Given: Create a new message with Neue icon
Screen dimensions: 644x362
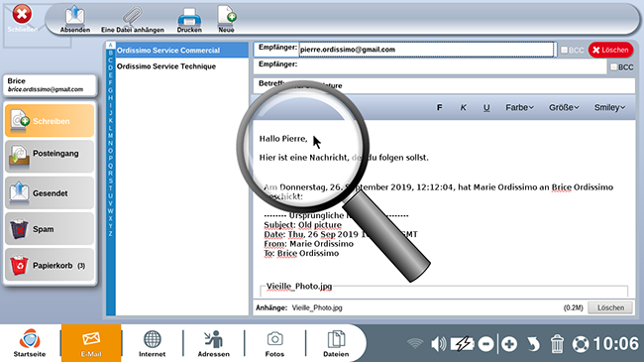Looking at the screenshot, I should pyautogui.click(x=226, y=19).
